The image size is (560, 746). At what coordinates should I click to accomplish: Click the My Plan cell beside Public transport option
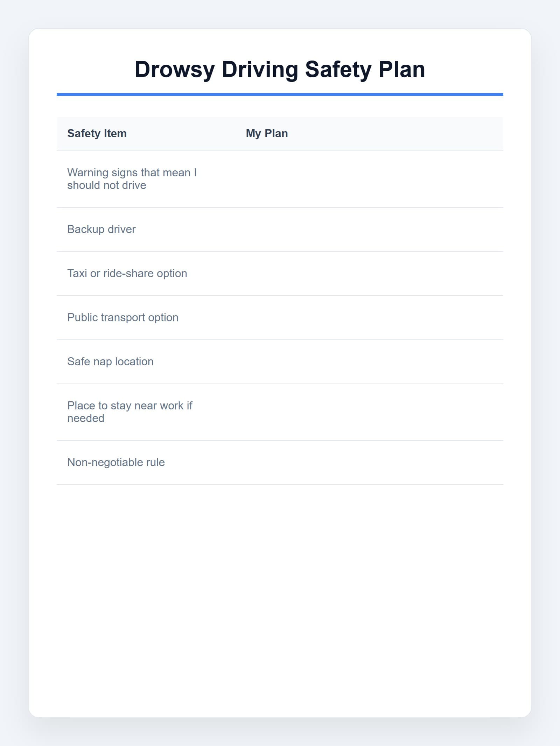click(369, 318)
